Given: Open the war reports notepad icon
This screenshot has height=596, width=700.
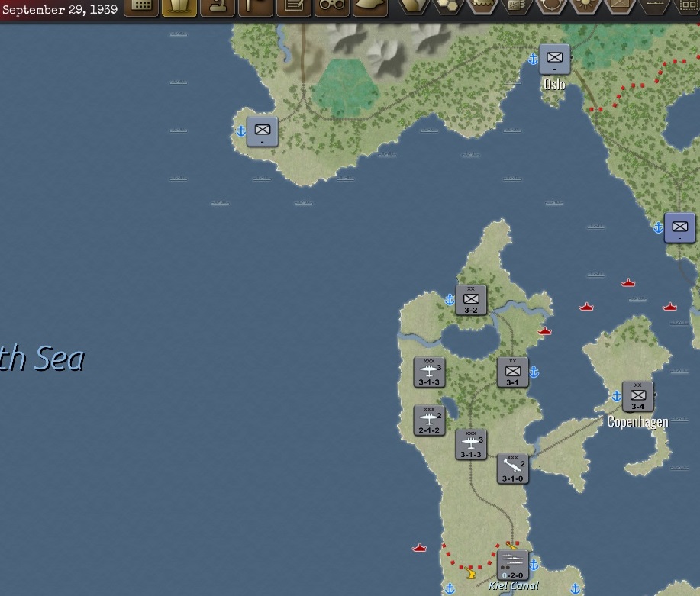Looking at the screenshot, I should click(294, 8).
